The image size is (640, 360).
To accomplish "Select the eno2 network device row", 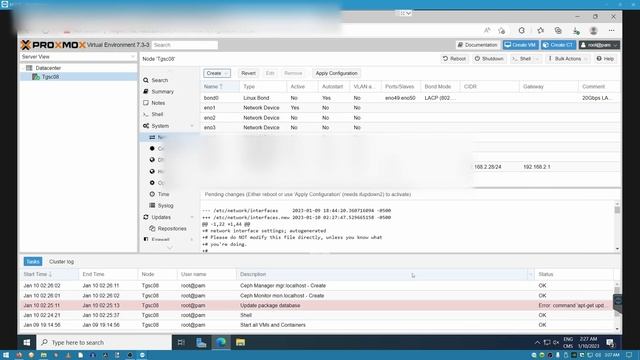I will (x=410, y=118).
